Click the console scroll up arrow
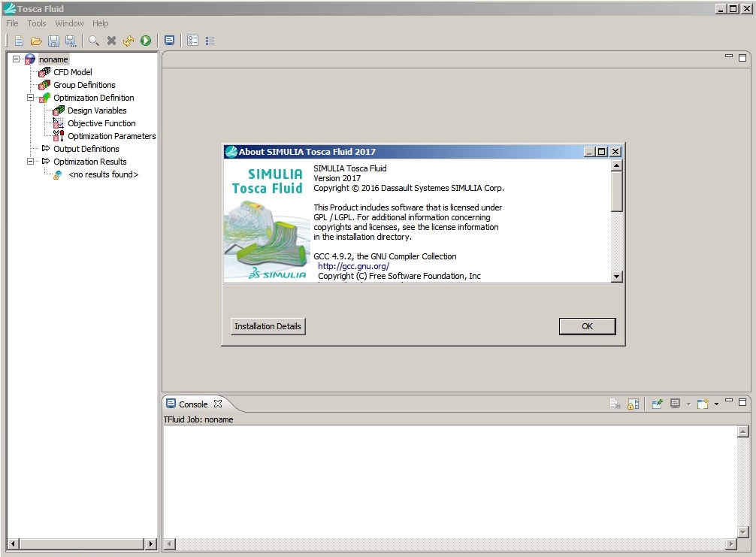756x557 pixels. click(743, 431)
